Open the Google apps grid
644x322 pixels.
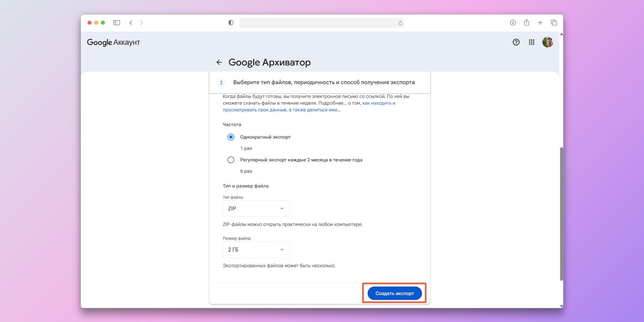(x=532, y=42)
